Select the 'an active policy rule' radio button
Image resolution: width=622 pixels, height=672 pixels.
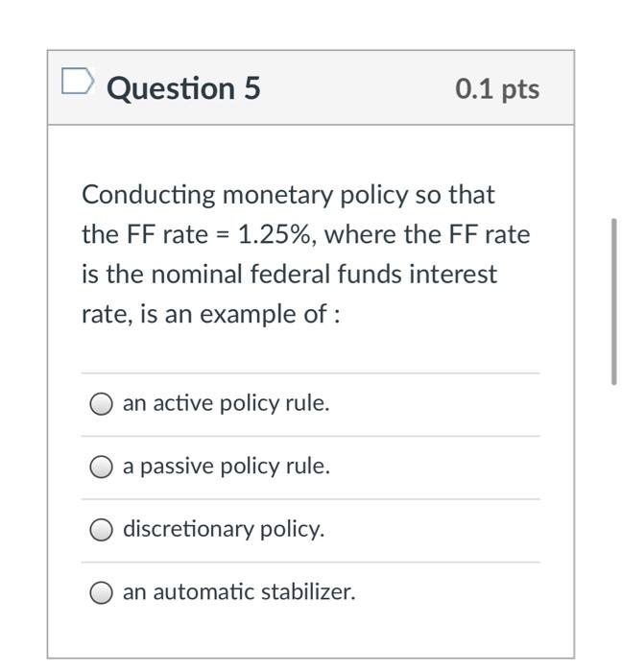pos(102,404)
